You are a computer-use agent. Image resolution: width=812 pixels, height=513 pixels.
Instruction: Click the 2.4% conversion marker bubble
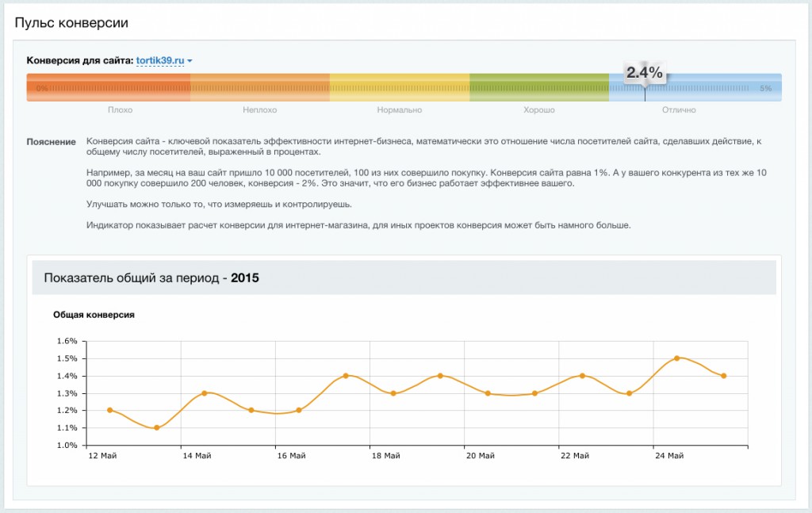point(644,73)
